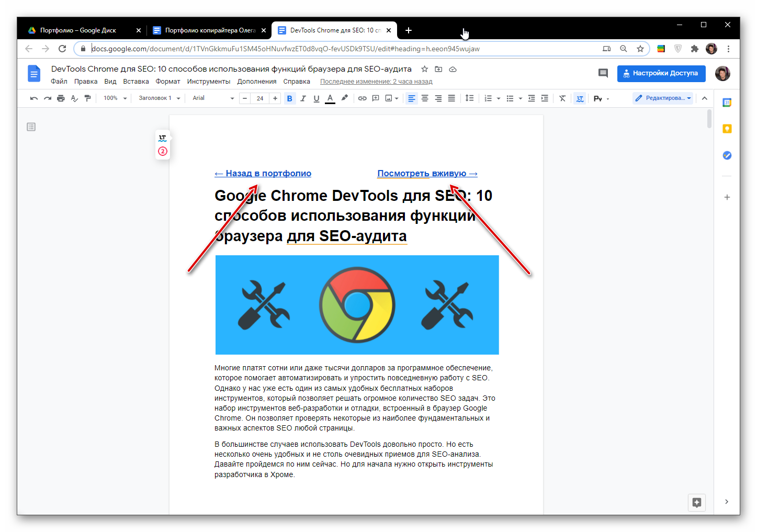This screenshot has width=757, height=532.
Task: Open the Вставка menu
Action: (x=135, y=82)
